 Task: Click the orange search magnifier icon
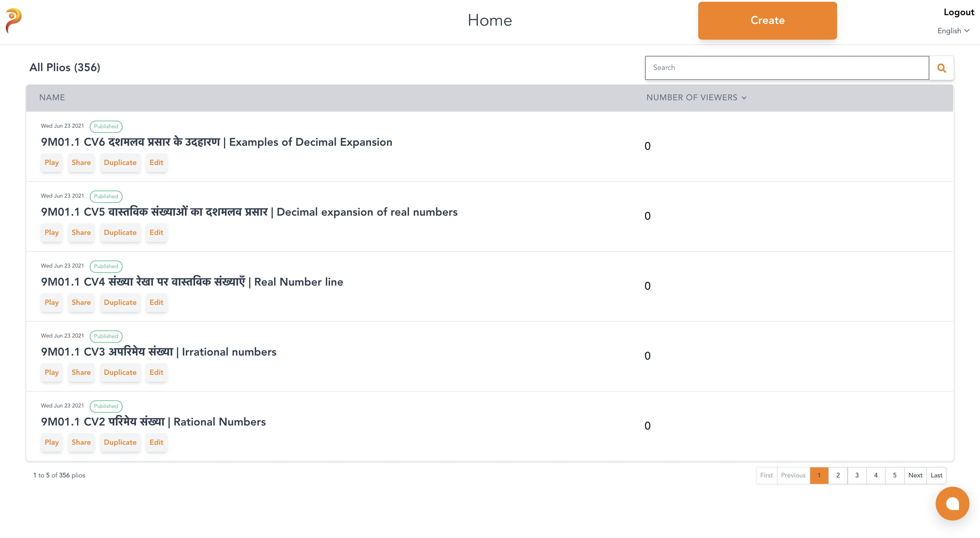coord(941,68)
